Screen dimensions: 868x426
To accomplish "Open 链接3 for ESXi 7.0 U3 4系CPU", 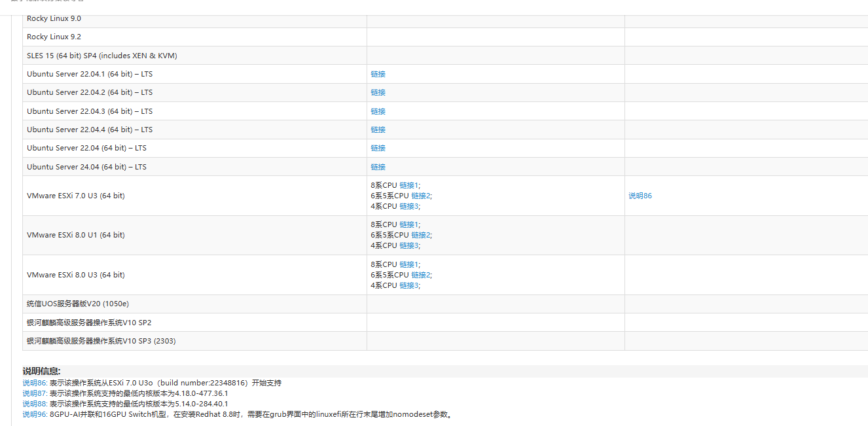I will click(408, 206).
